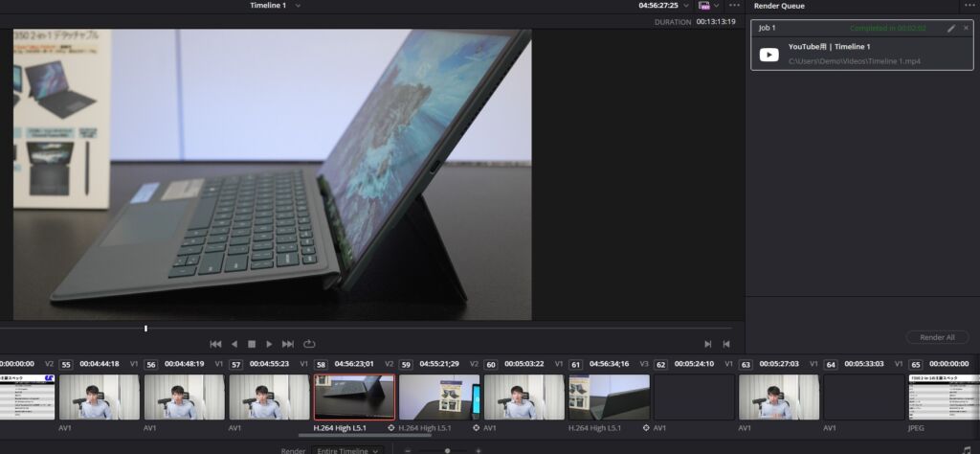Select empty clip 62 thumbnail
The image size is (980, 454).
tap(695, 397)
